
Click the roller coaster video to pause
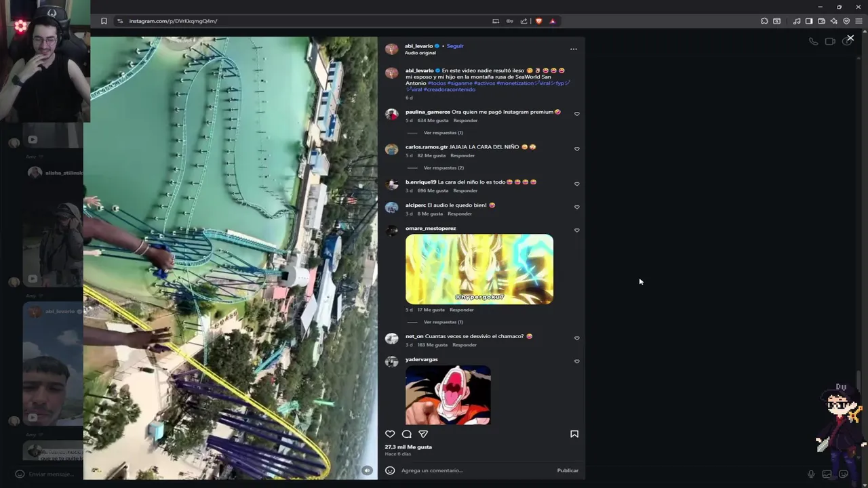coord(231,258)
